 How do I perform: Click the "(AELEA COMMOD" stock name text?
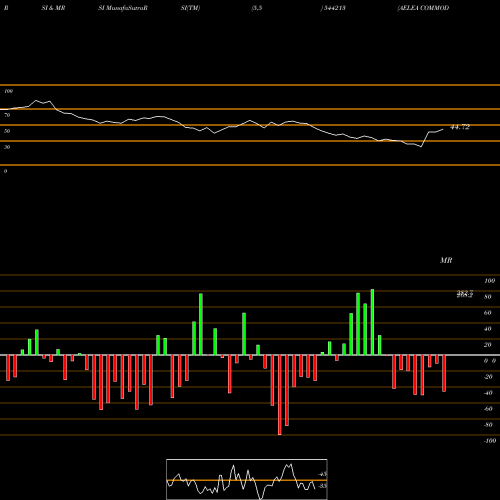pos(423,8)
